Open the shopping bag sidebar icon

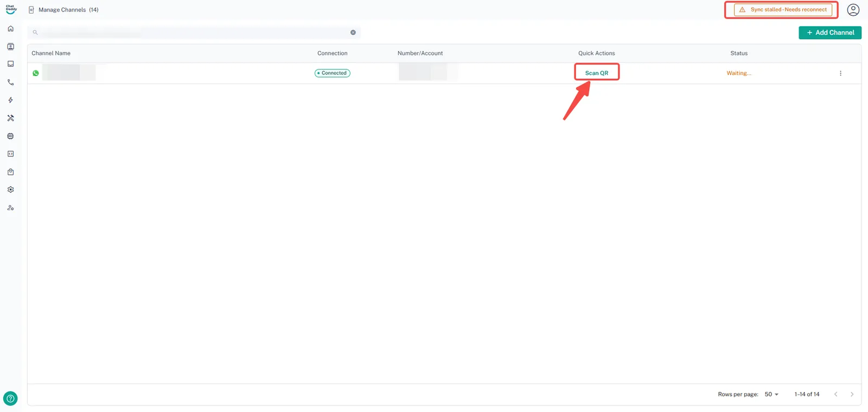pyautogui.click(x=10, y=172)
